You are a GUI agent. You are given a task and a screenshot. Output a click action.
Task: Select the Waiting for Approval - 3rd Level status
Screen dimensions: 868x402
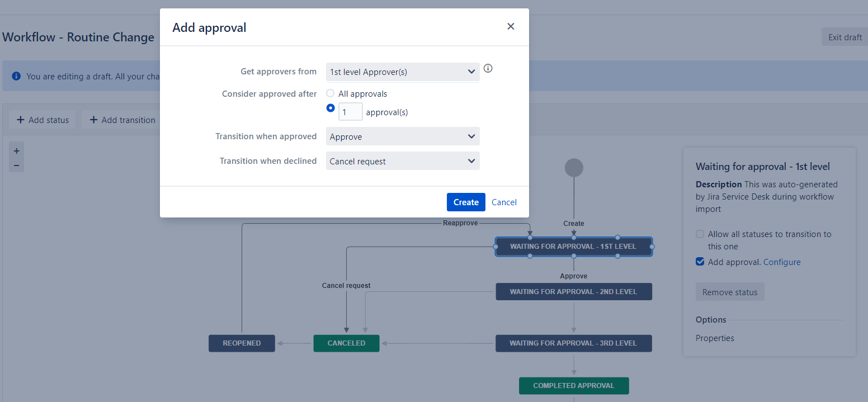point(573,343)
